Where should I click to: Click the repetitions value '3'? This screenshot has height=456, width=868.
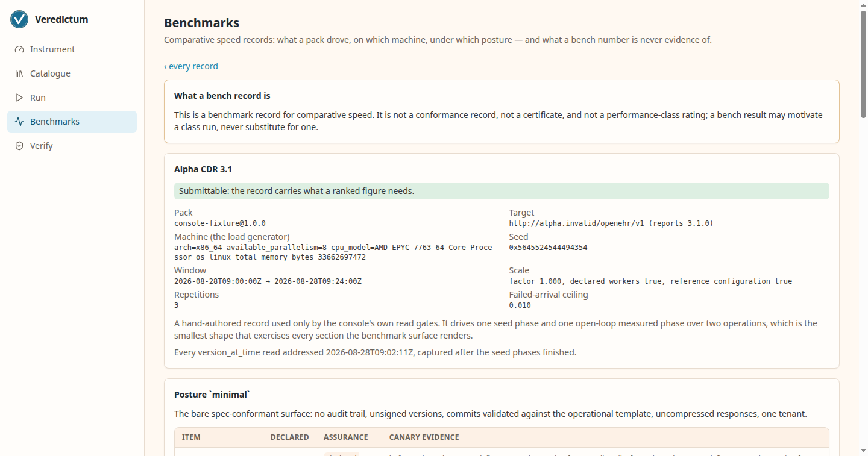pyautogui.click(x=177, y=305)
